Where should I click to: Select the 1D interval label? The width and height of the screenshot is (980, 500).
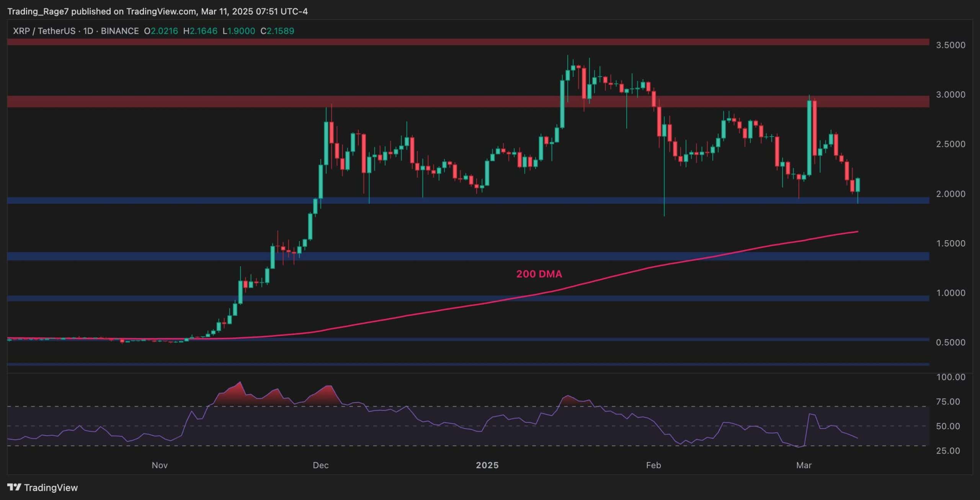pyautogui.click(x=88, y=31)
